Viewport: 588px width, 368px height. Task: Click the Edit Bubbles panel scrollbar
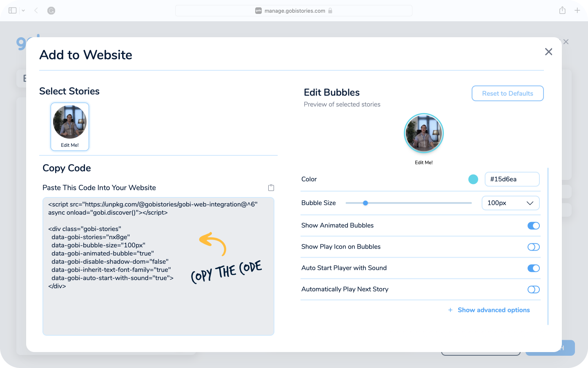(x=548, y=246)
